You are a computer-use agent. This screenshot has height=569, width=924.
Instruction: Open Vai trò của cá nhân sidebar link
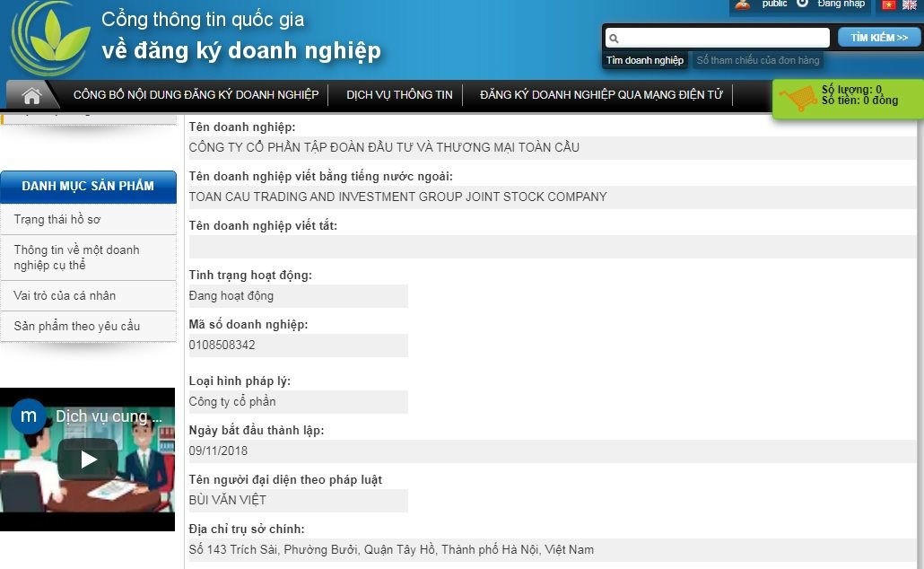click(65, 295)
